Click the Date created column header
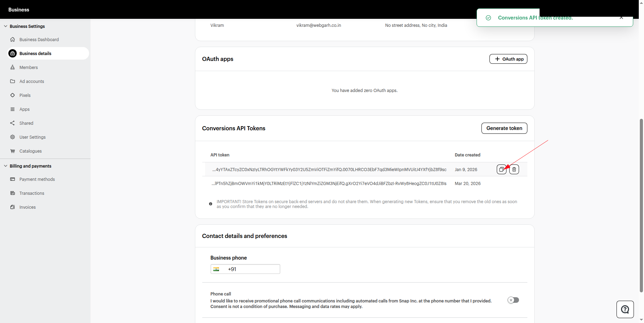Screen dimensions: 644x323 pyautogui.click(x=468, y=155)
